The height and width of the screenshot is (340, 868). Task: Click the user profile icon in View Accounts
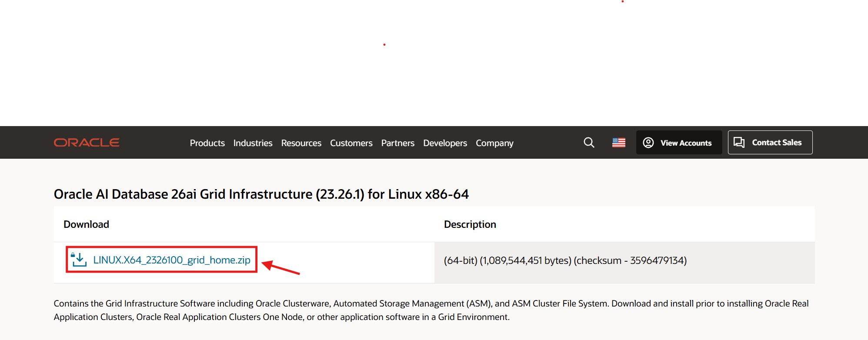pos(648,143)
